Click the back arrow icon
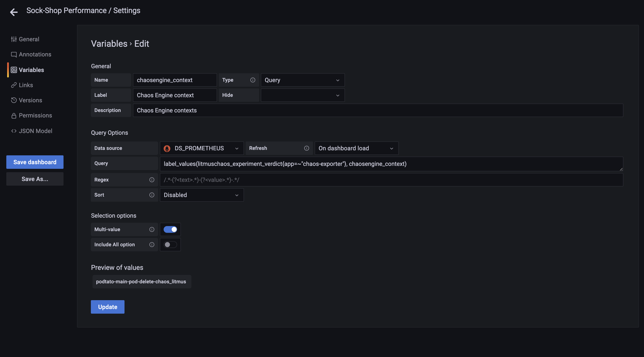Screen dimensions: 644x357 [14, 12]
